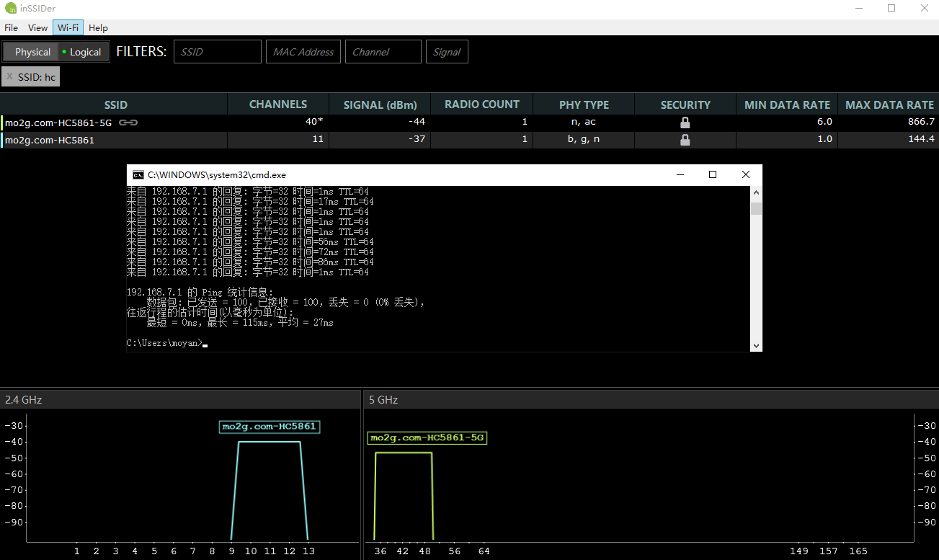Click the signal value -37
Screen dimensions: 939x560
click(x=417, y=139)
